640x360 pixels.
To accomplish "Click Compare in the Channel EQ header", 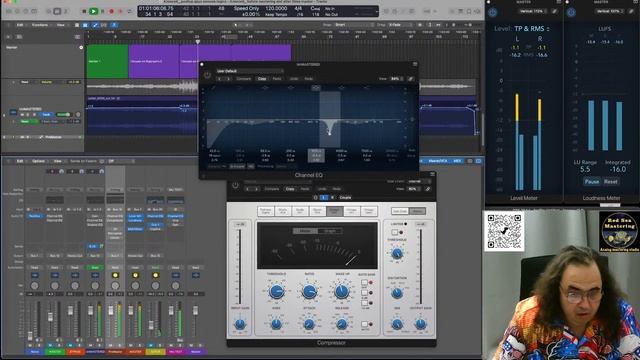I will (x=244, y=79).
